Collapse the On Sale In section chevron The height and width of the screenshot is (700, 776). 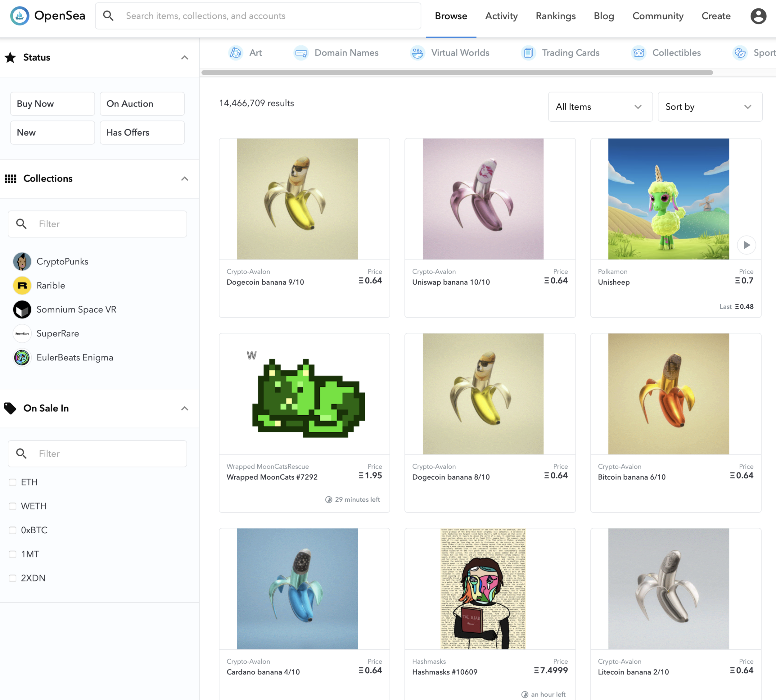(x=185, y=409)
